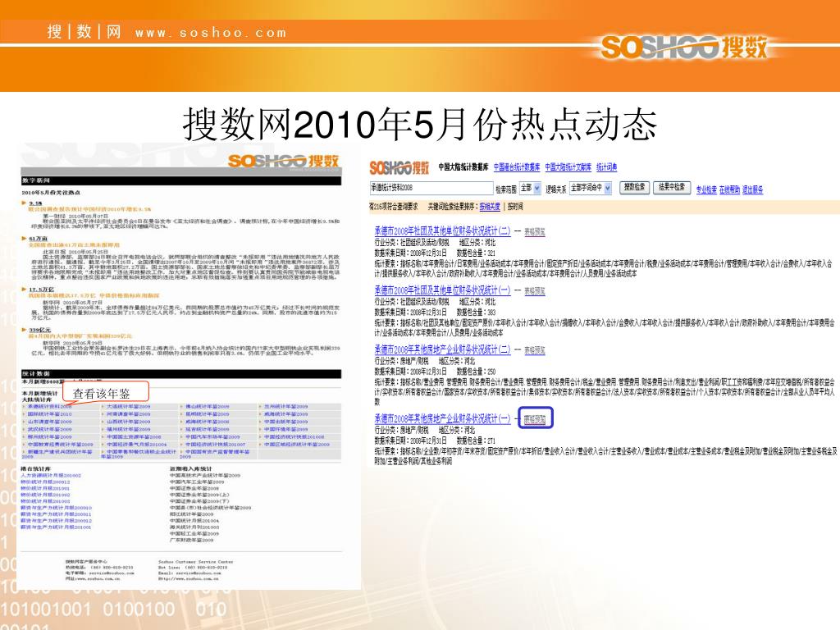Image resolution: width=840 pixels, height=630 pixels.
Task: Open 佛山统计年鉴2009 link
Action: (x=208, y=407)
